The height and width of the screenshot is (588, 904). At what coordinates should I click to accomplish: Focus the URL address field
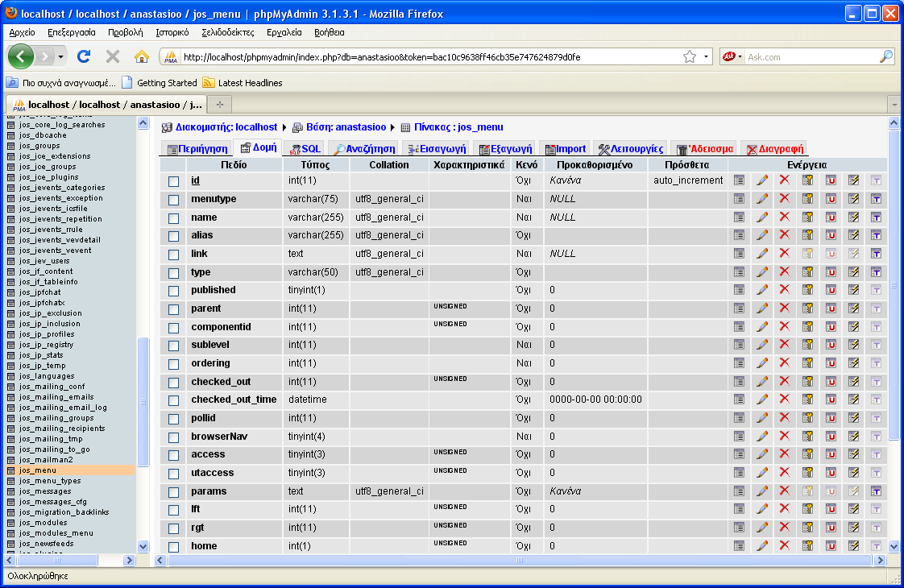click(x=429, y=56)
